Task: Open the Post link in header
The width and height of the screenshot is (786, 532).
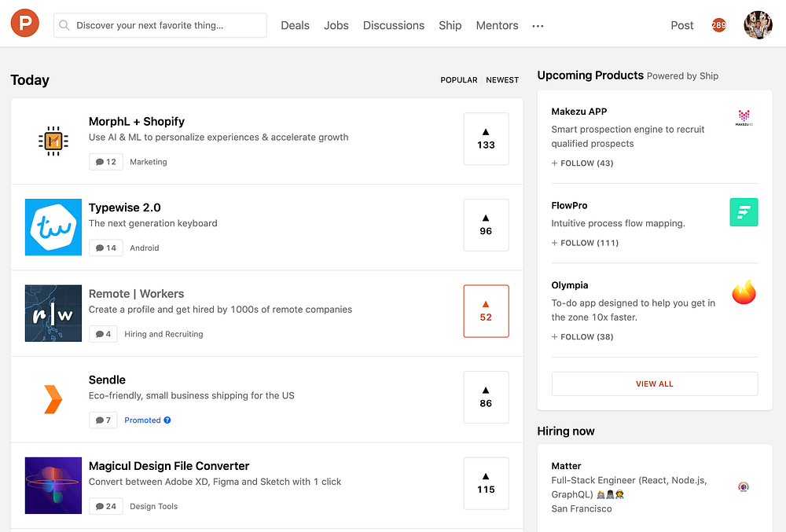Action: [x=682, y=25]
